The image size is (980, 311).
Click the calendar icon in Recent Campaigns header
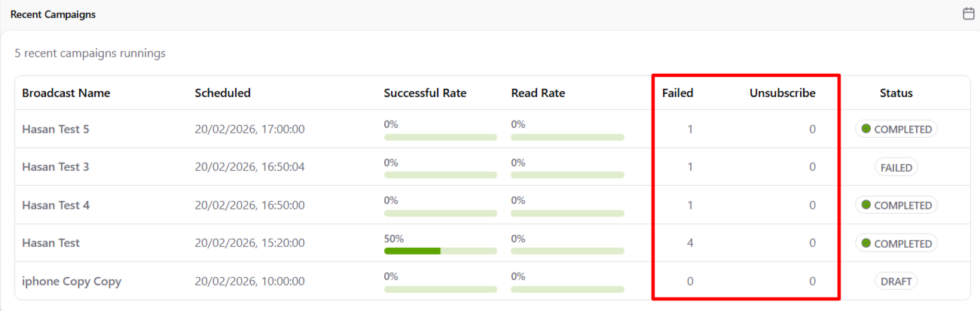pyautogui.click(x=969, y=14)
